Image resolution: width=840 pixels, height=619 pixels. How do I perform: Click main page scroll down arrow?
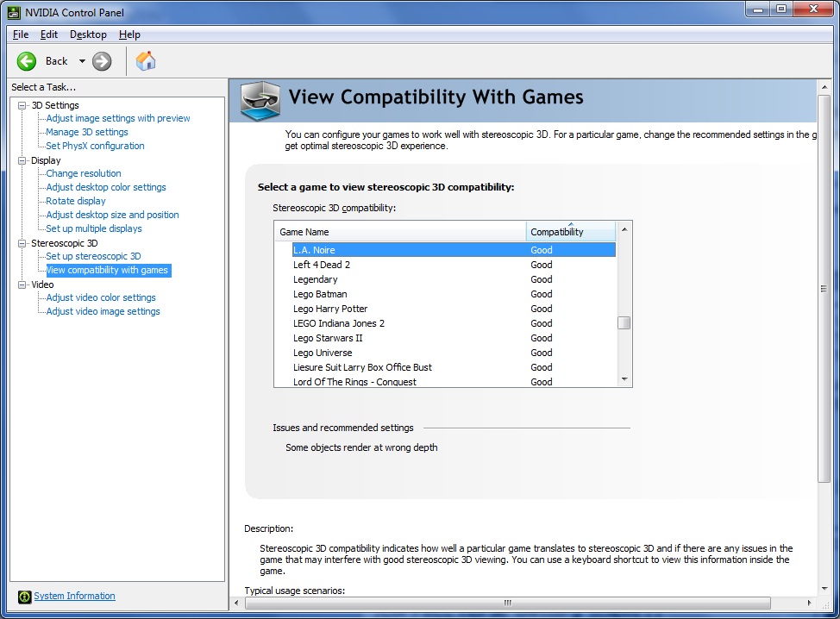pyautogui.click(x=824, y=589)
